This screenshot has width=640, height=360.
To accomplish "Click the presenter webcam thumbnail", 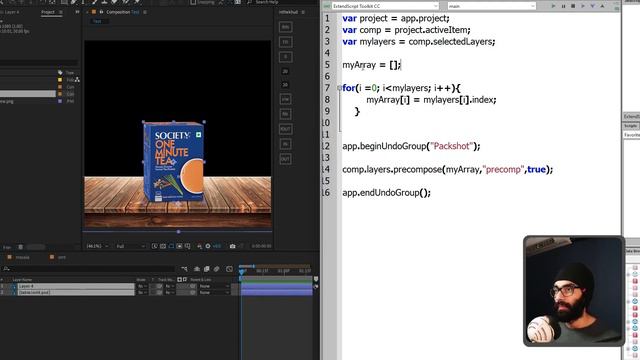I will click(573, 291).
